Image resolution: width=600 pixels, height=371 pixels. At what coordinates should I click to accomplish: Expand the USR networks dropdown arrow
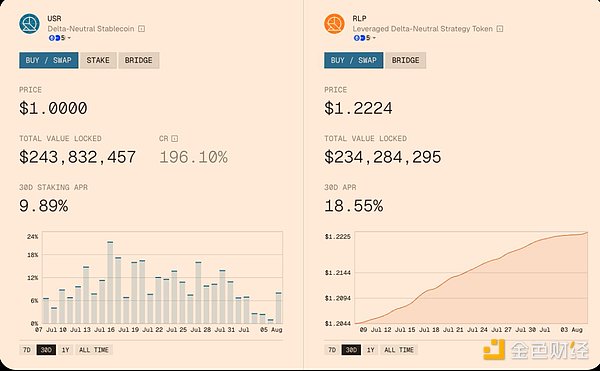(69, 38)
